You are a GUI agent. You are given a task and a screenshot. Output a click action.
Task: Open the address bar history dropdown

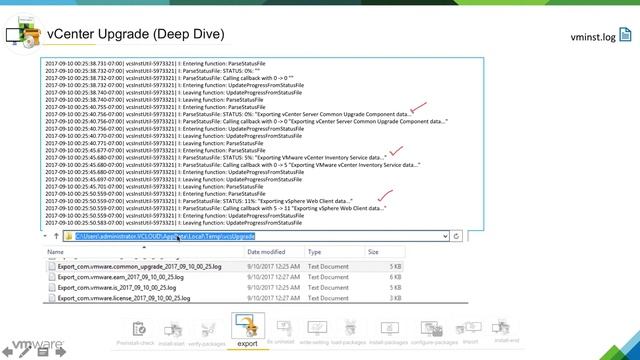tap(445, 236)
